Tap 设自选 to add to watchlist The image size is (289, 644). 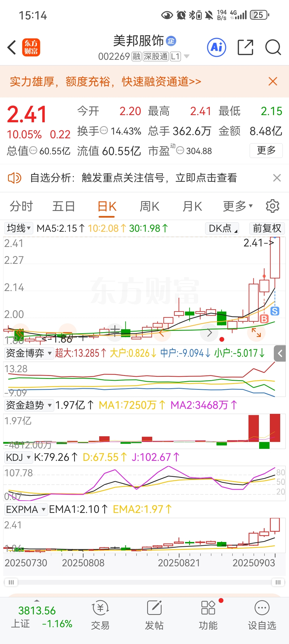click(262, 615)
